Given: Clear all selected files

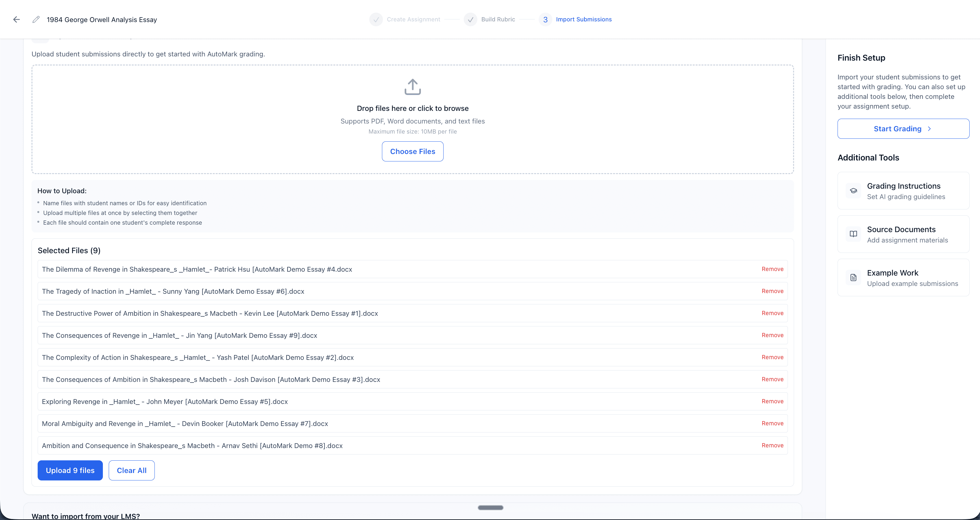Looking at the screenshot, I should 131,470.
